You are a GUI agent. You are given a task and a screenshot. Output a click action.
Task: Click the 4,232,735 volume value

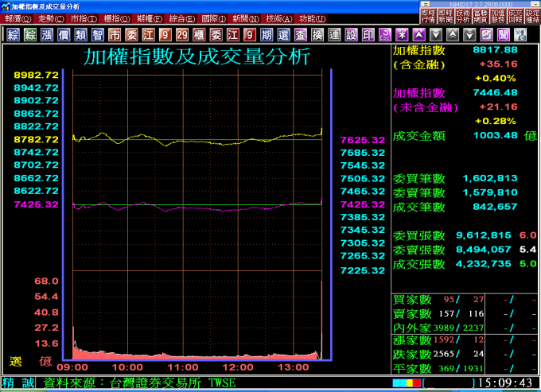tap(484, 264)
